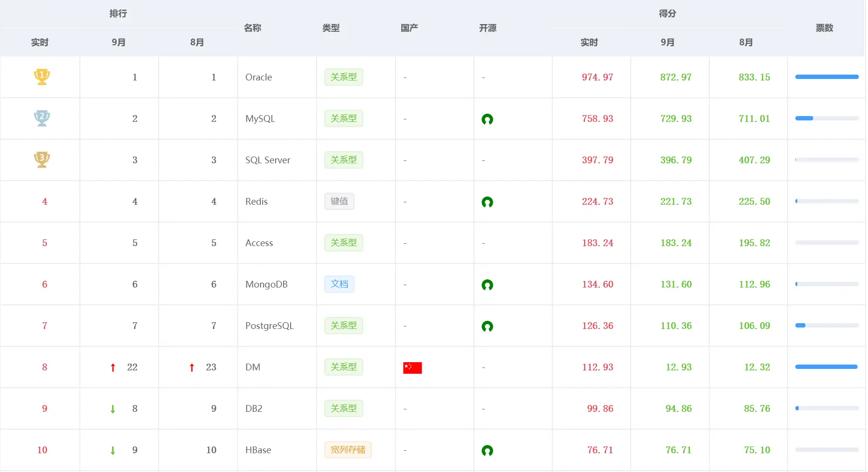
Task: Click the open-source icon in the MySQL row
Action: pos(487,119)
